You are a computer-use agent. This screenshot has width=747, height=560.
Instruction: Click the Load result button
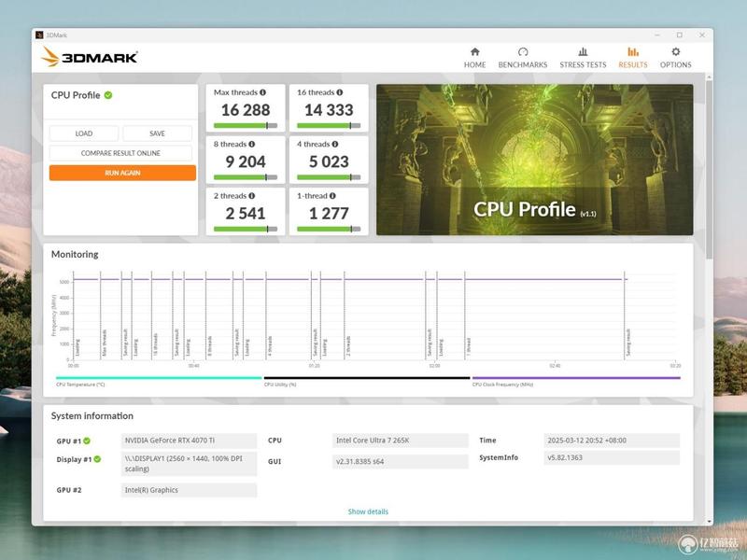[x=84, y=133]
